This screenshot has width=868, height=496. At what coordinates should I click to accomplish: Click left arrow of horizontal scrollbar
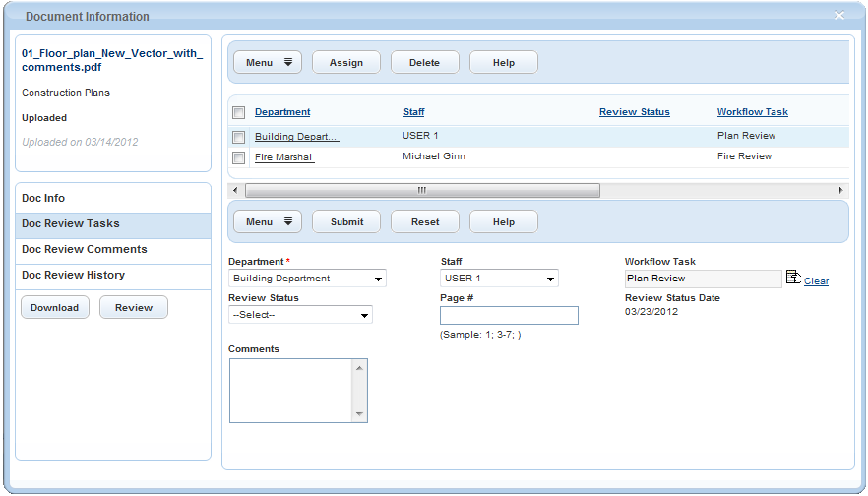[x=235, y=190]
